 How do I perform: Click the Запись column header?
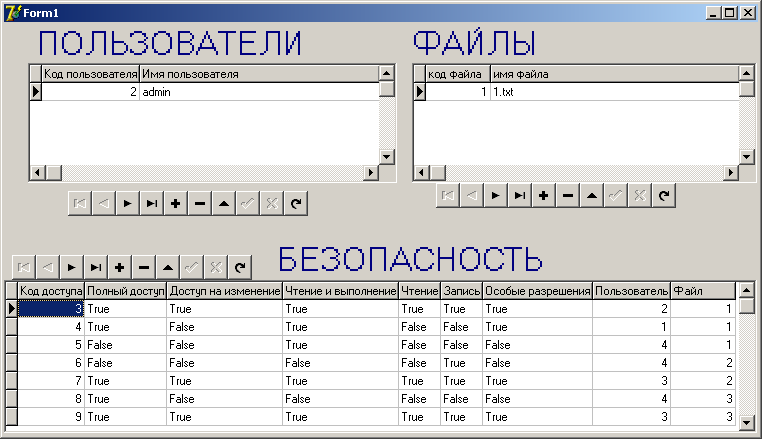461,291
